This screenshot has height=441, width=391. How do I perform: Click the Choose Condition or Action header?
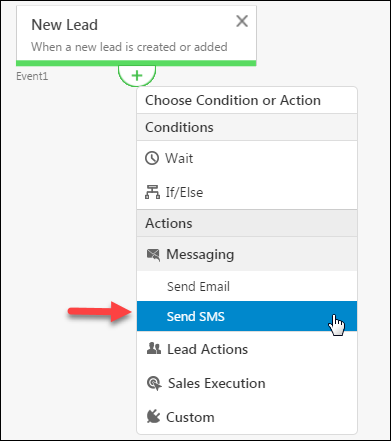[x=233, y=100]
